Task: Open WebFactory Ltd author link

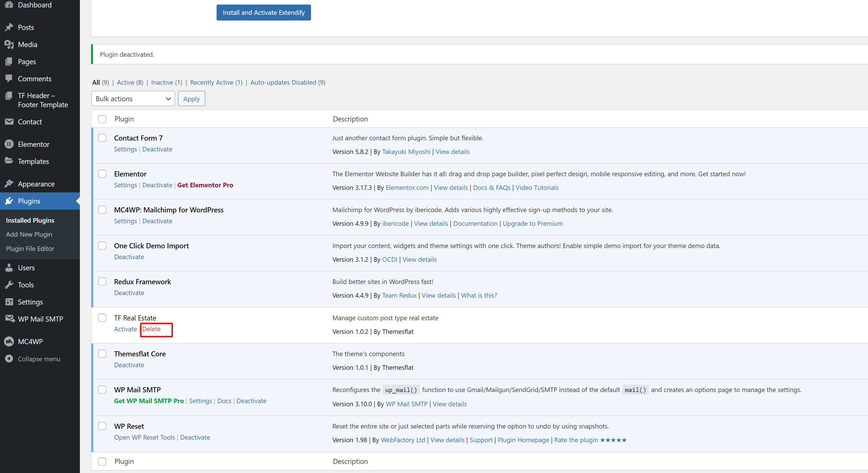Action: (x=403, y=440)
